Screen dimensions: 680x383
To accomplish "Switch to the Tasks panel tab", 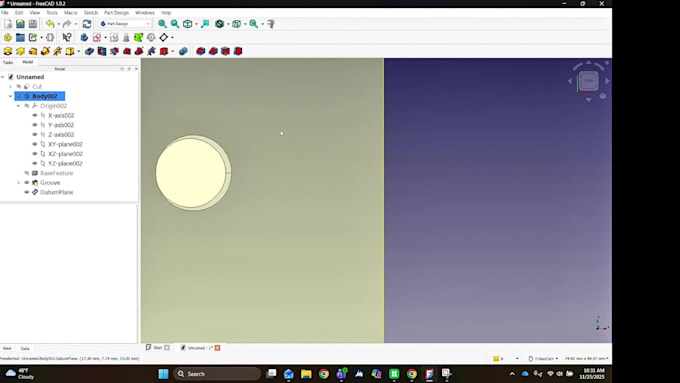I will tap(8, 62).
